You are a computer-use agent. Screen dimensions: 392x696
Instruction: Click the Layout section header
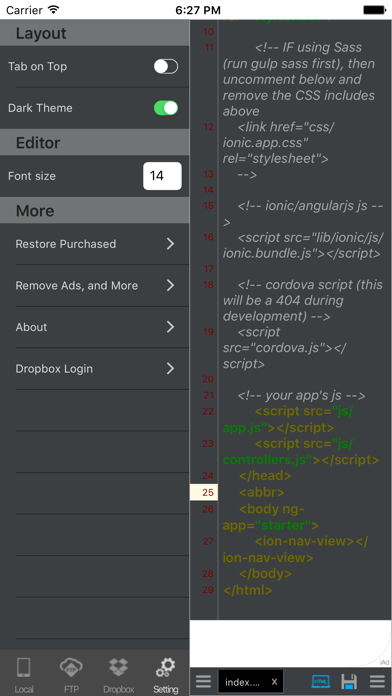click(95, 33)
